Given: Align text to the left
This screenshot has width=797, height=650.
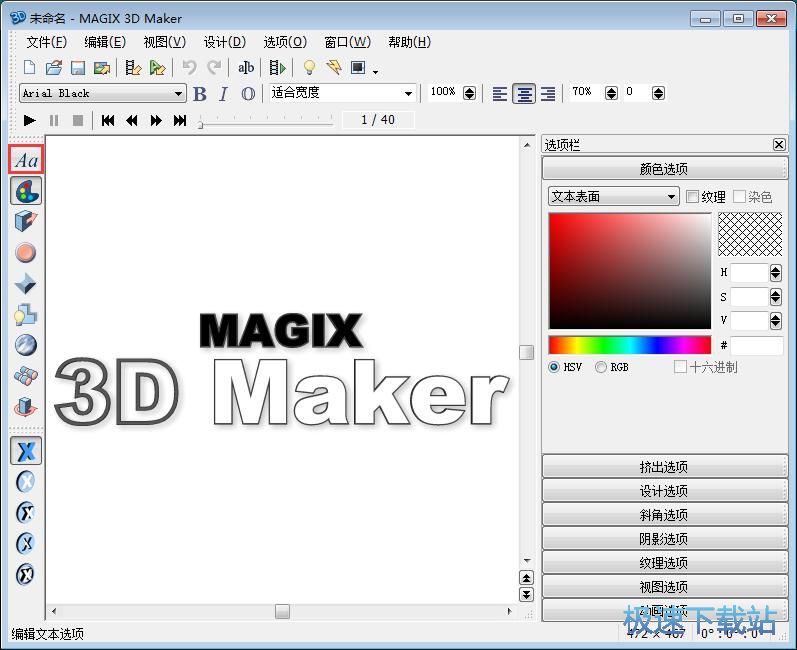Looking at the screenshot, I should 500,94.
